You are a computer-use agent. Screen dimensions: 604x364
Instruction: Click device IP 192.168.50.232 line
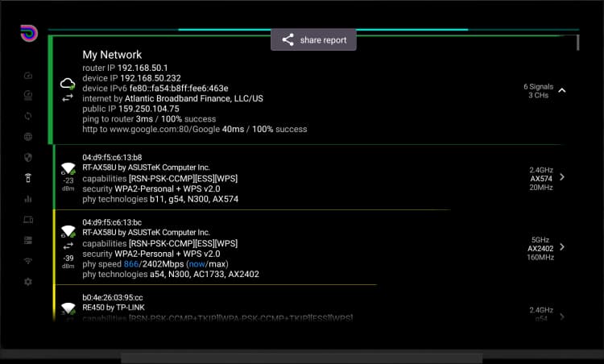132,78
